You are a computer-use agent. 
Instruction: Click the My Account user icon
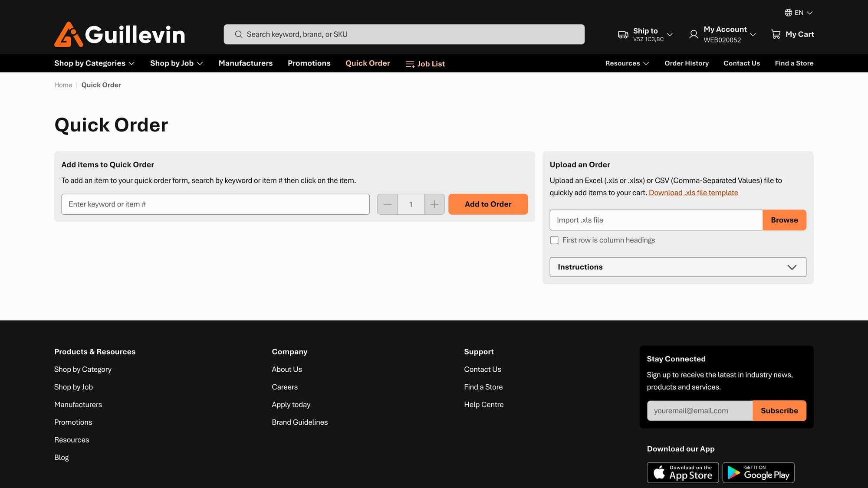pos(694,34)
